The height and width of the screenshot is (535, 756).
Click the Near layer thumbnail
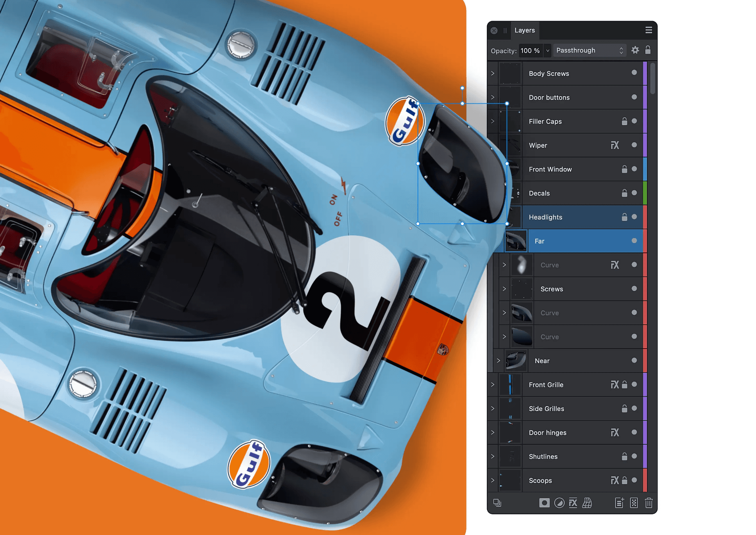coord(516,361)
